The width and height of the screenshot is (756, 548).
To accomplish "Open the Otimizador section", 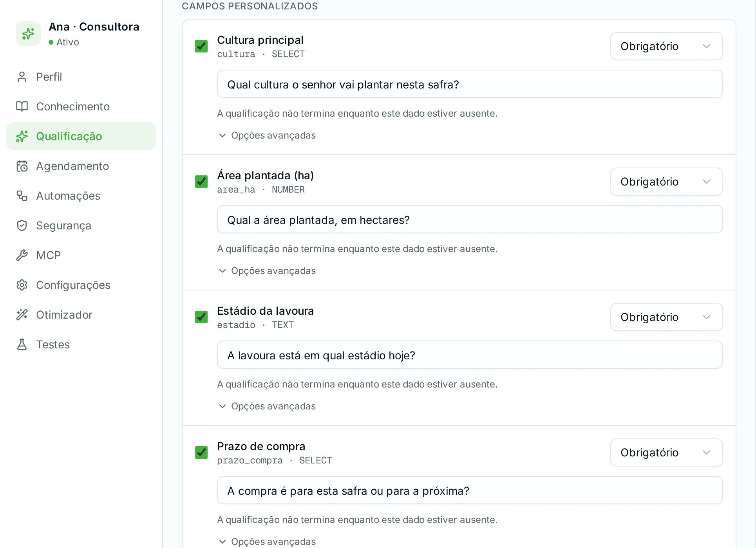I will pyautogui.click(x=81, y=315).
